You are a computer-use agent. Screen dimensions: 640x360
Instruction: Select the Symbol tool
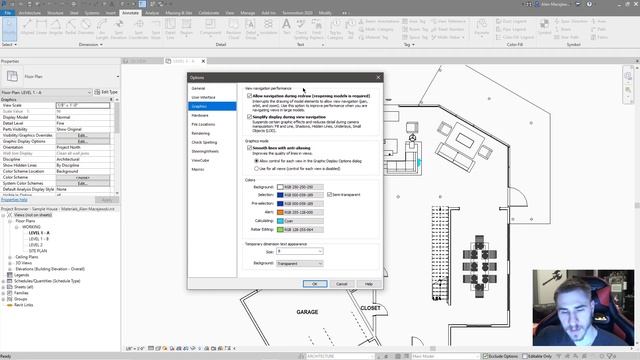pyautogui.click(x=544, y=27)
